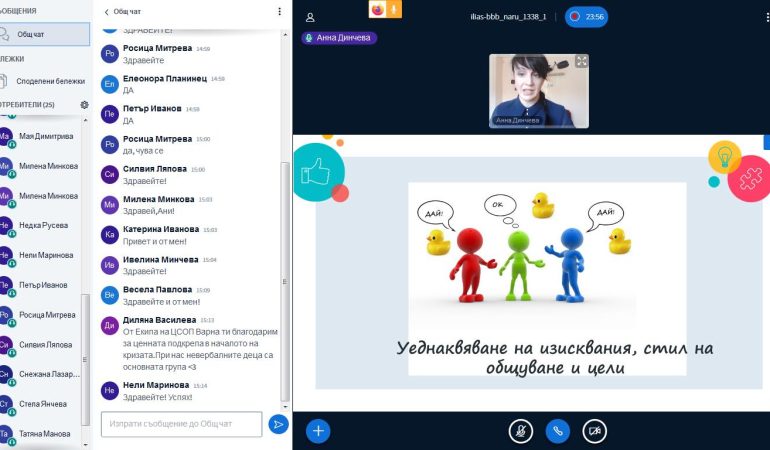Click the Firefox icon at the top

coord(377,9)
